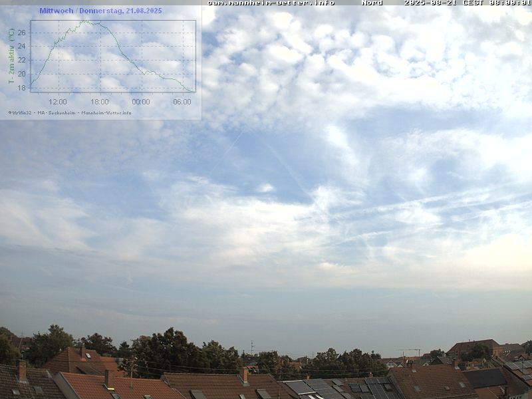
Task: Select the 18:00 time axis label
Action: point(99,102)
